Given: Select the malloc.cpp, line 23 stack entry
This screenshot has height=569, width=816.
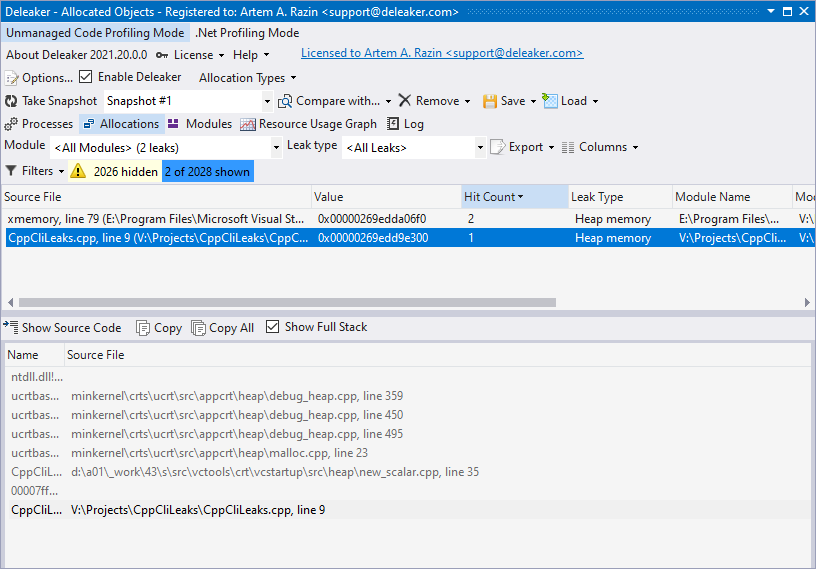Looking at the screenshot, I should click(409, 453).
